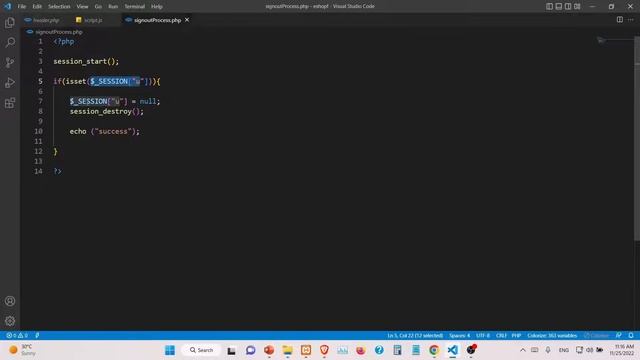Open the Extensions view
This screenshot has width=640, height=360.
coord(10,103)
